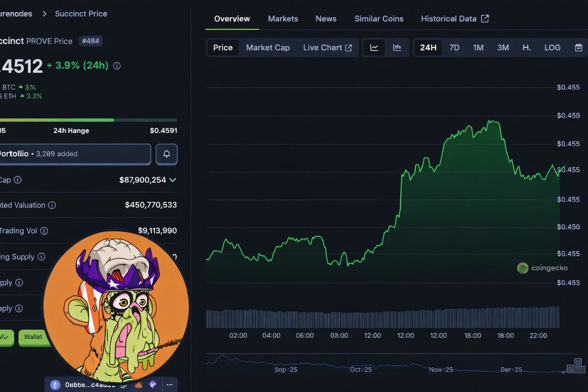Open the calendar date range icon
588x392 pixels.
(x=578, y=48)
